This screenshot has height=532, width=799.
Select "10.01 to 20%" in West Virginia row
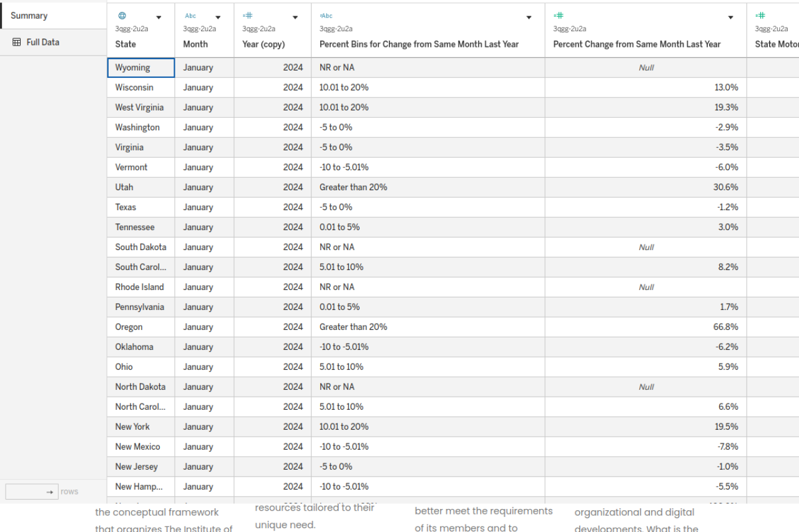tap(344, 107)
